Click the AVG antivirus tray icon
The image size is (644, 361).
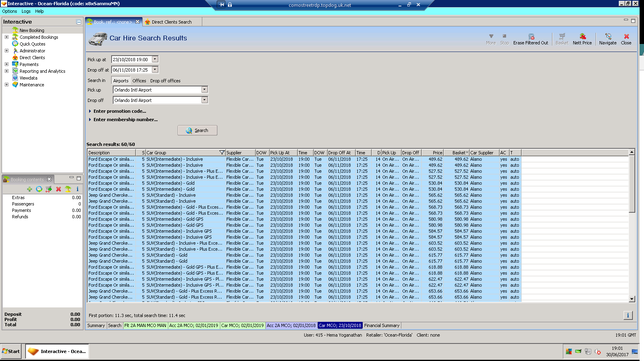point(568,352)
